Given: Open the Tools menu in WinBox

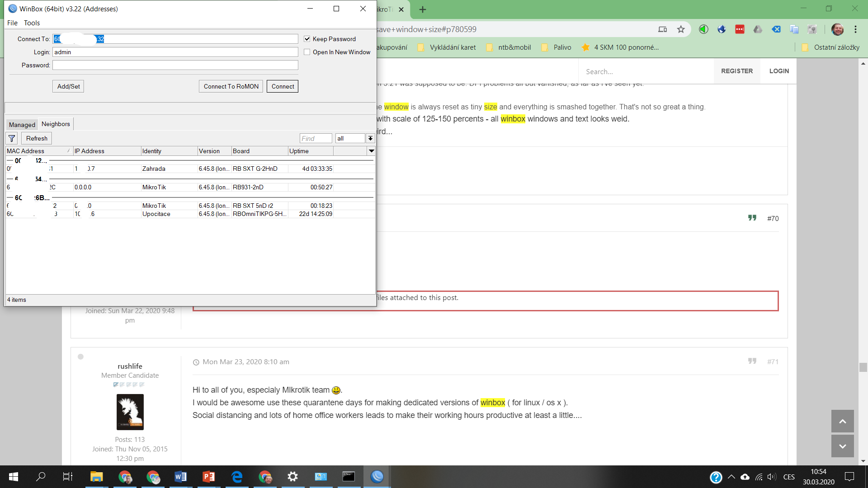Looking at the screenshot, I should click(x=32, y=23).
